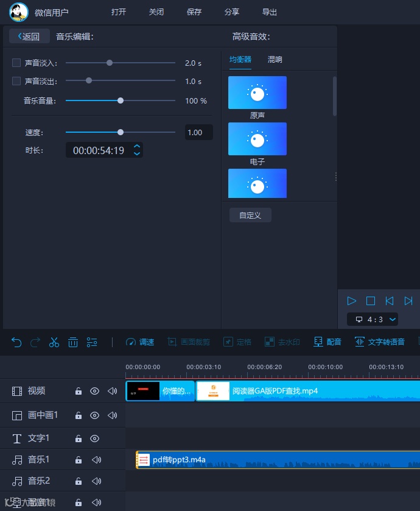Image resolution: width=420 pixels, height=511 pixels.
Task: Stop the preview playback
Action: click(x=371, y=301)
